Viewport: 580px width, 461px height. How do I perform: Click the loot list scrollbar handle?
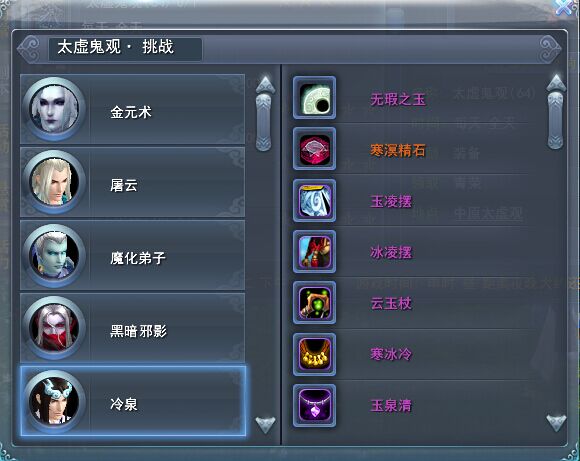556,121
